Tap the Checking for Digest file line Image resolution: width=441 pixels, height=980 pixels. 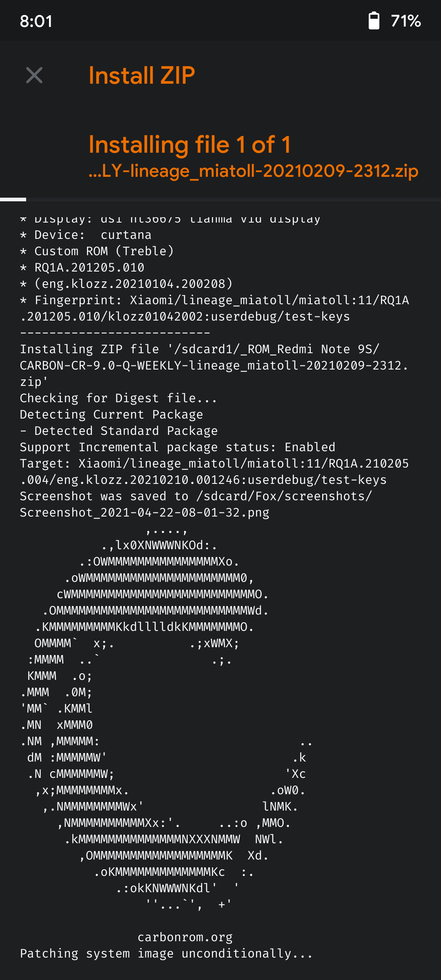[x=118, y=398]
